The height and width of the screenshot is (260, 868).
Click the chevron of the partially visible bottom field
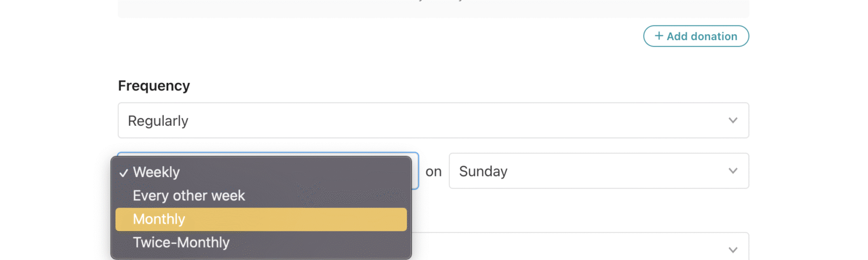[733, 250]
